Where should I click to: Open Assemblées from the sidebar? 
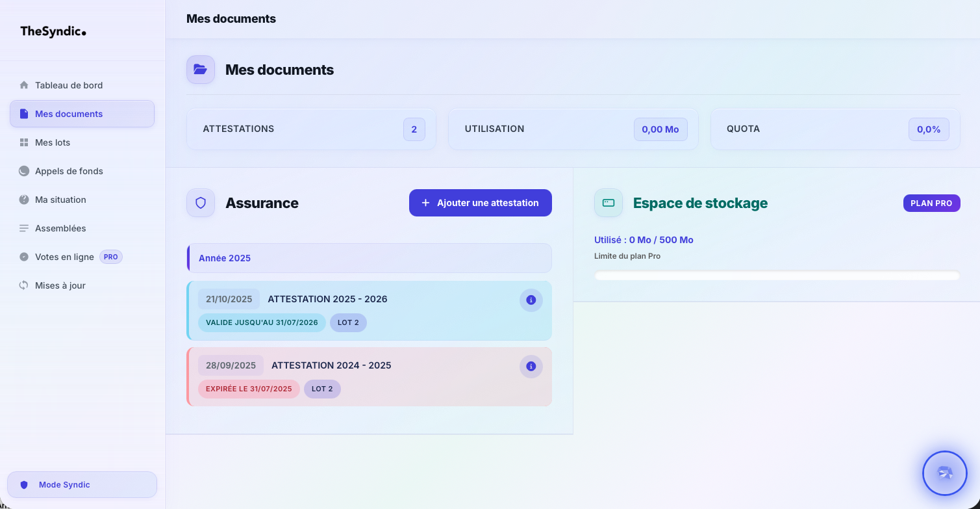coord(61,228)
